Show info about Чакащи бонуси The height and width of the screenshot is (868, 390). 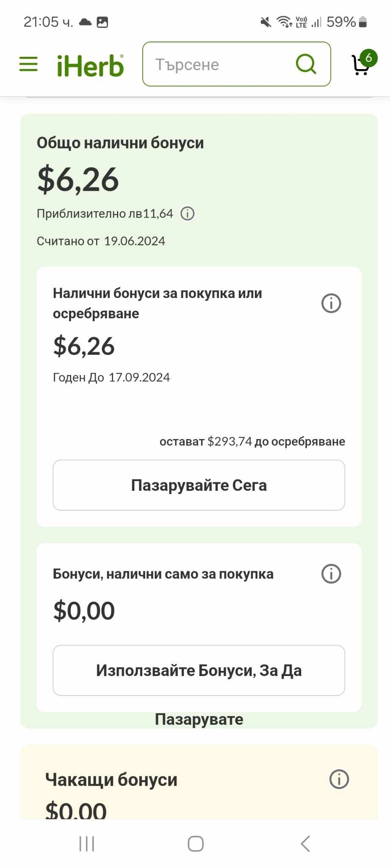[x=339, y=779]
